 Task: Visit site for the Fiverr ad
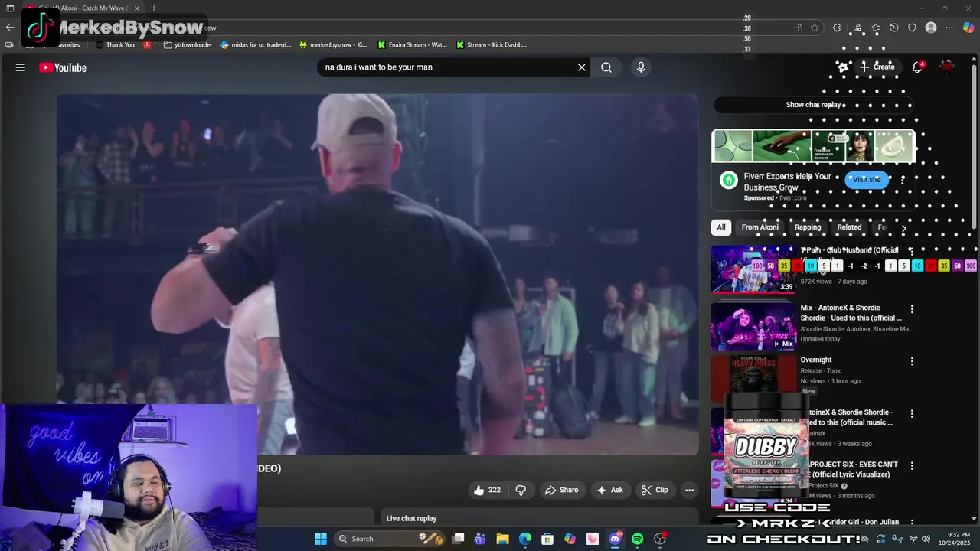tap(867, 179)
